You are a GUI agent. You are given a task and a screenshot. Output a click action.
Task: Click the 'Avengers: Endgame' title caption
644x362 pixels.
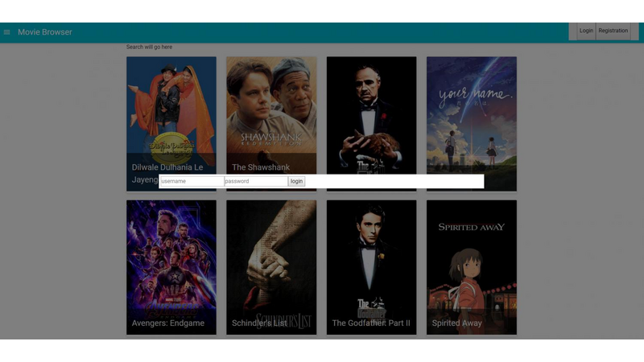pos(168,323)
